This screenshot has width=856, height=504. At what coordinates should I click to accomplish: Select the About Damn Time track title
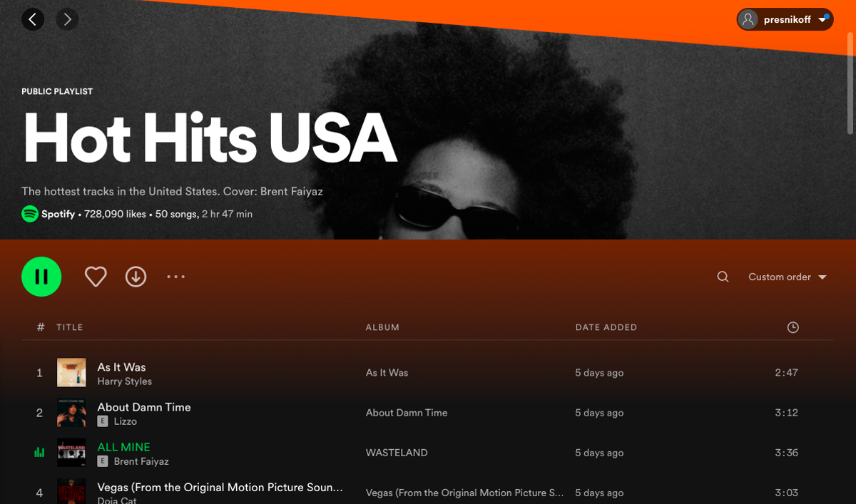coord(144,407)
